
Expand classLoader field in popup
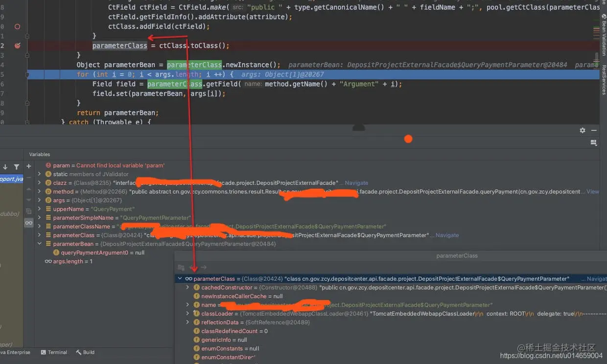point(187,314)
